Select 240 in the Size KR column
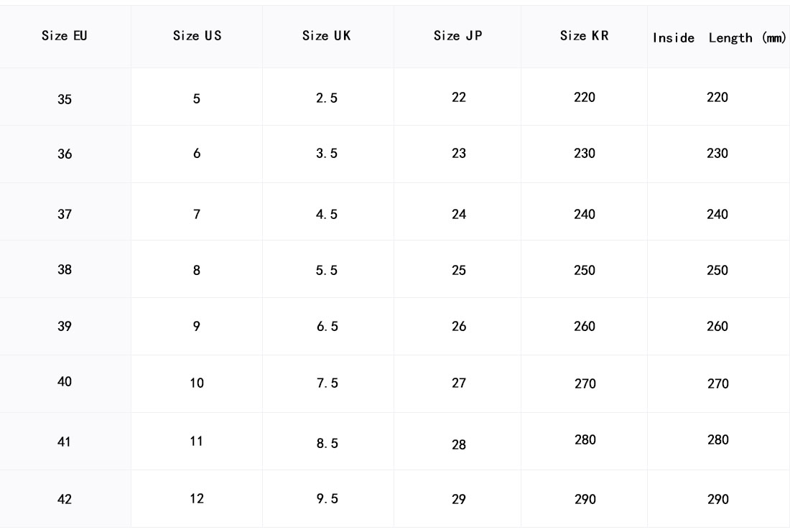 click(x=585, y=213)
